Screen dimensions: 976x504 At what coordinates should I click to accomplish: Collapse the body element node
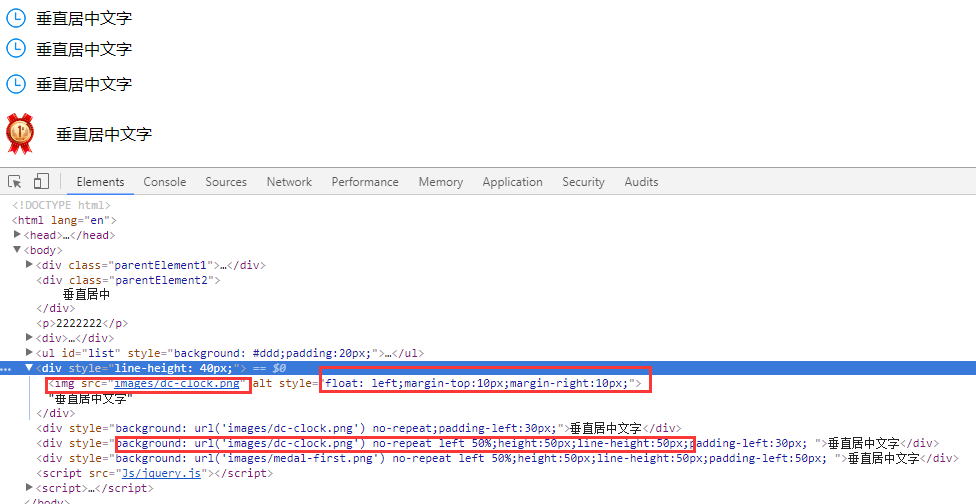pyautogui.click(x=17, y=250)
